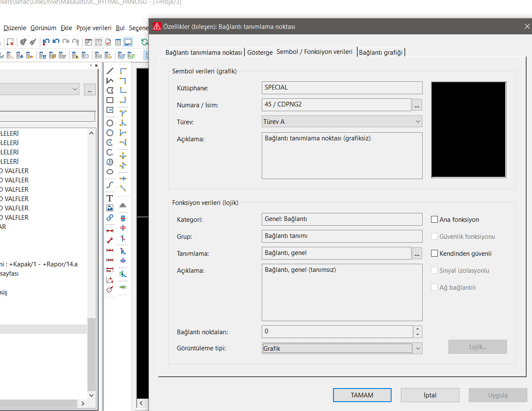
Task: Select the circle drawing tool
Action: [x=110, y=123]
